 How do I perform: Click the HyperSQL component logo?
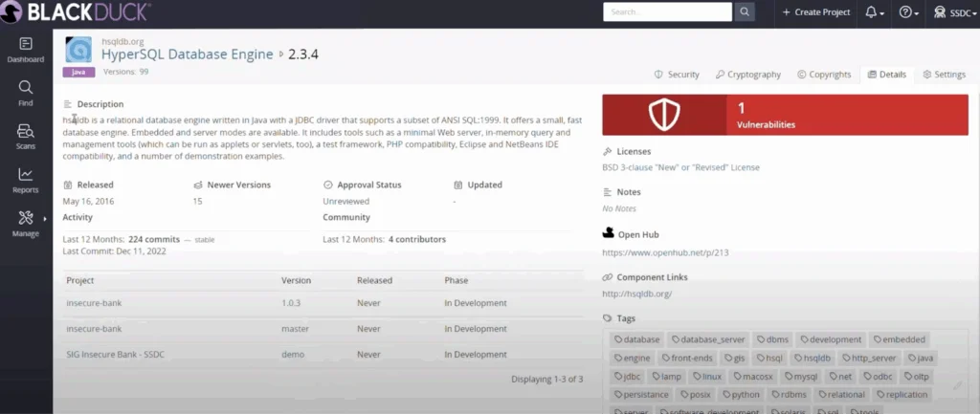pyautogui.click(x=78, y=50)
